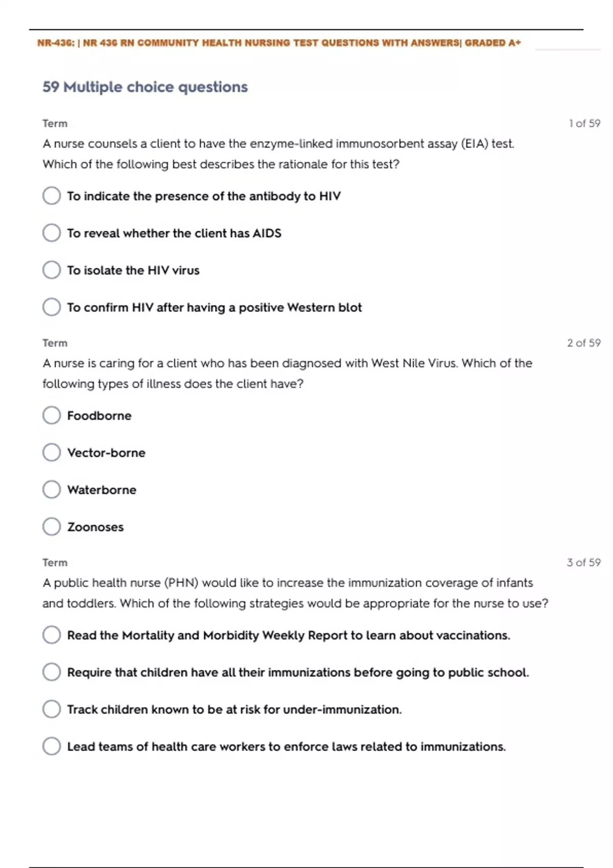613x868 pixels.
Task: Click the '3 of 59' question counter
Action: [x=583, y=562]
